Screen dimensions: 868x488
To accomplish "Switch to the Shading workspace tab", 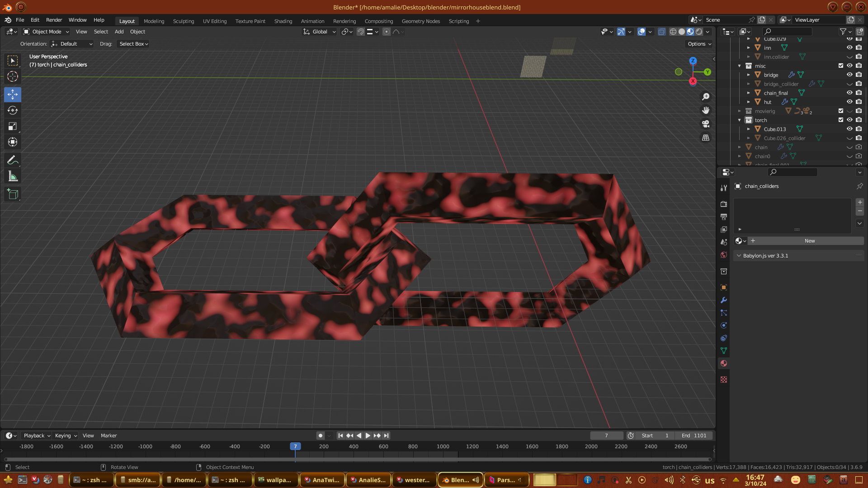I will click(283, 21).
